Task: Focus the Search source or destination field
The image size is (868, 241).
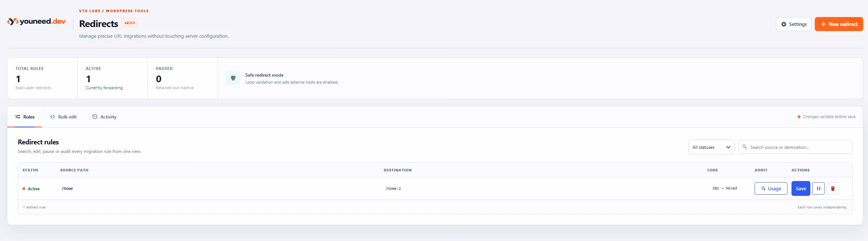Action: coord(795,147)
